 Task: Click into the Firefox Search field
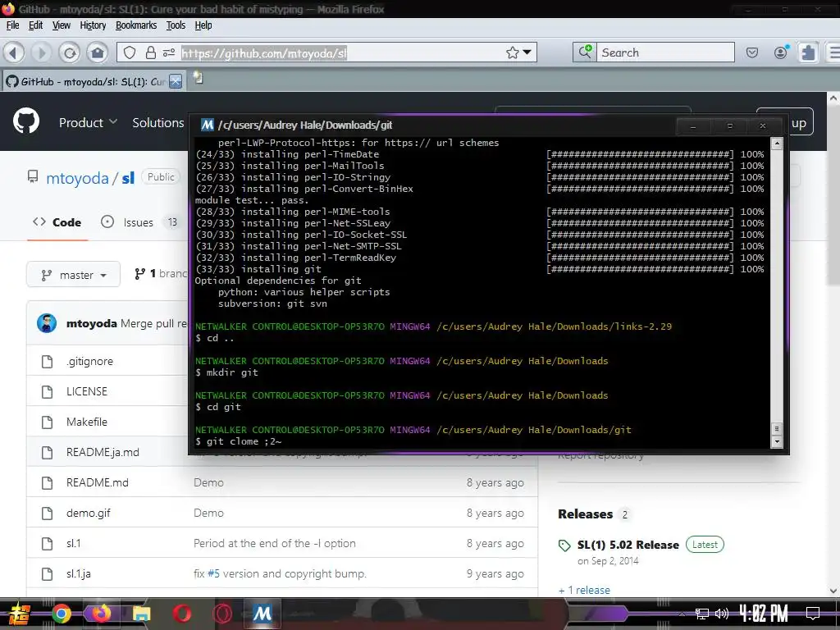click(x=665, y=52)
